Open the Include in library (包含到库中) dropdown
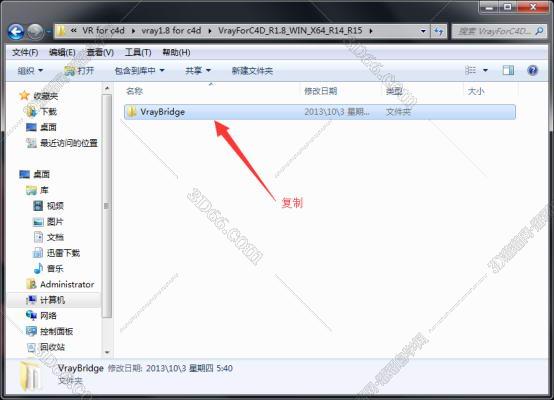554x400 pixels. pyautogui.click(x=139, y=71)
